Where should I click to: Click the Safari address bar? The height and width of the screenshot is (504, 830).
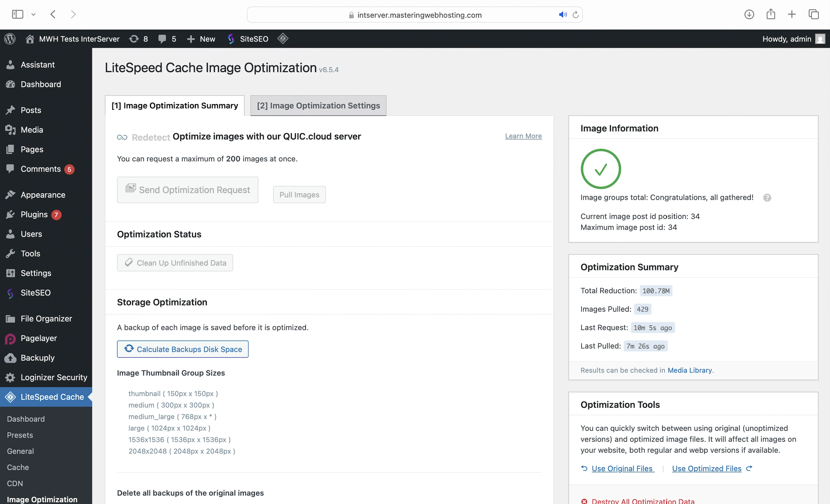pos(414,15)
